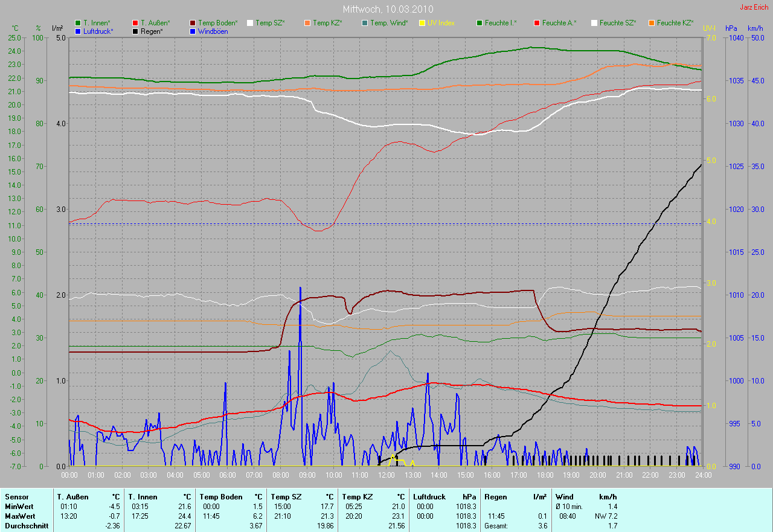Click the °C axis unit label at top left
The image size is (773, 532).
point(16,28)
